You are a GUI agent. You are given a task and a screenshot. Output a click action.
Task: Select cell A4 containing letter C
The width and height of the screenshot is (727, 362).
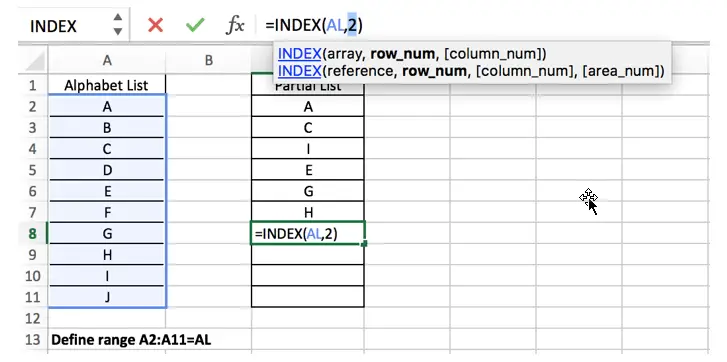point(107,149)
